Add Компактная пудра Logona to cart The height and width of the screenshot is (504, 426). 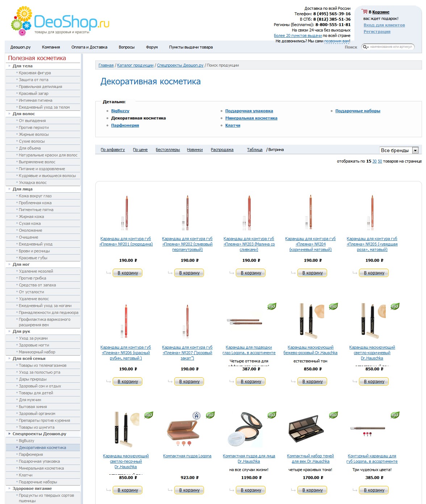[x=189, y=490]
